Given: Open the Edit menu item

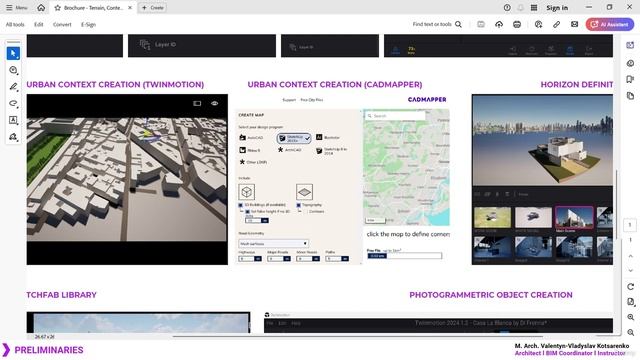Looking at the screenshot, I should tap(39, 24).
